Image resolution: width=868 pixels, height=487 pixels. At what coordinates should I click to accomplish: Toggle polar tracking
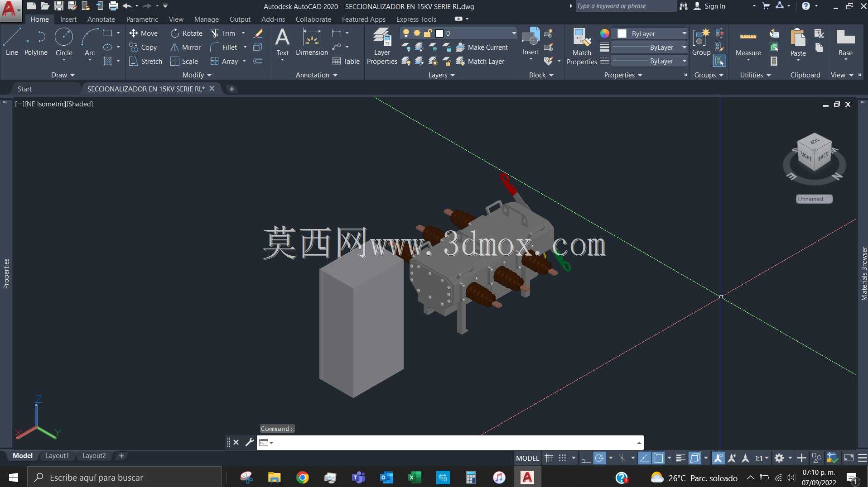point(599,458)
